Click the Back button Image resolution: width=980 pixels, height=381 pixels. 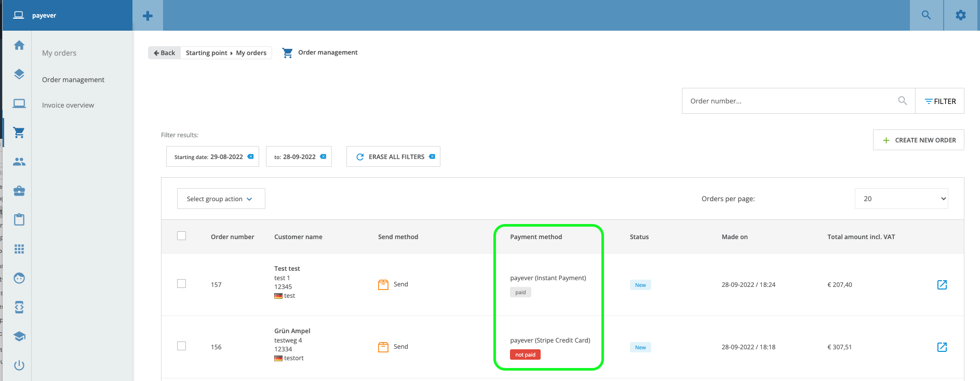(165, 52)
